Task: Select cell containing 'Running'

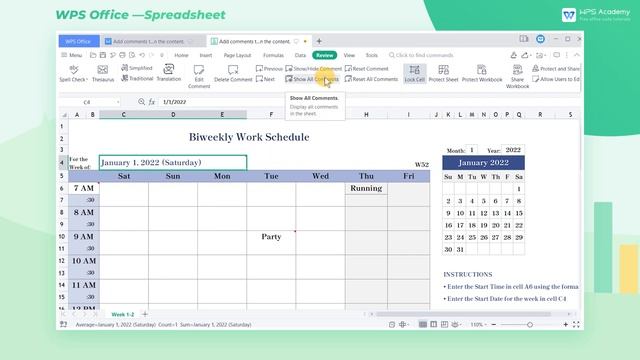Action: 366,188
